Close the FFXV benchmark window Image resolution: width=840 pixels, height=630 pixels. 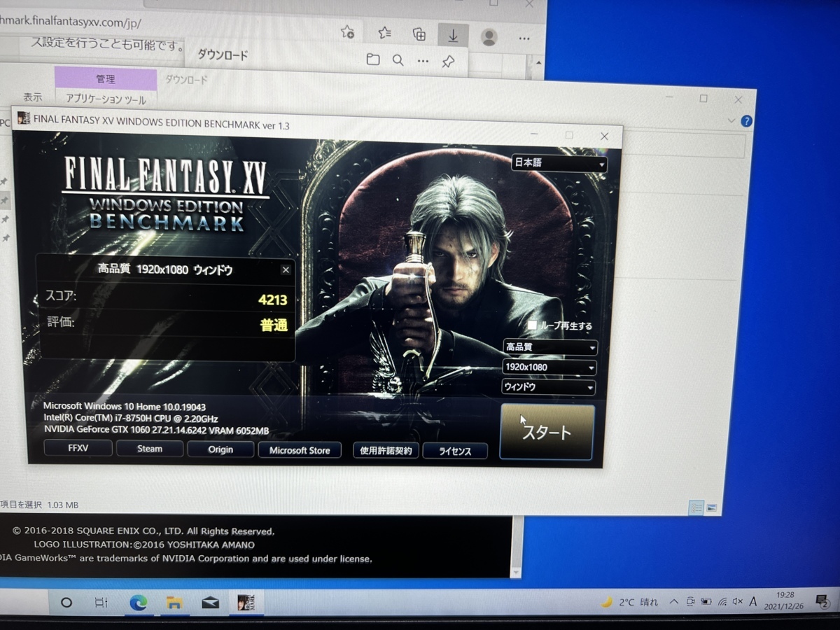(x=605, y=136)
